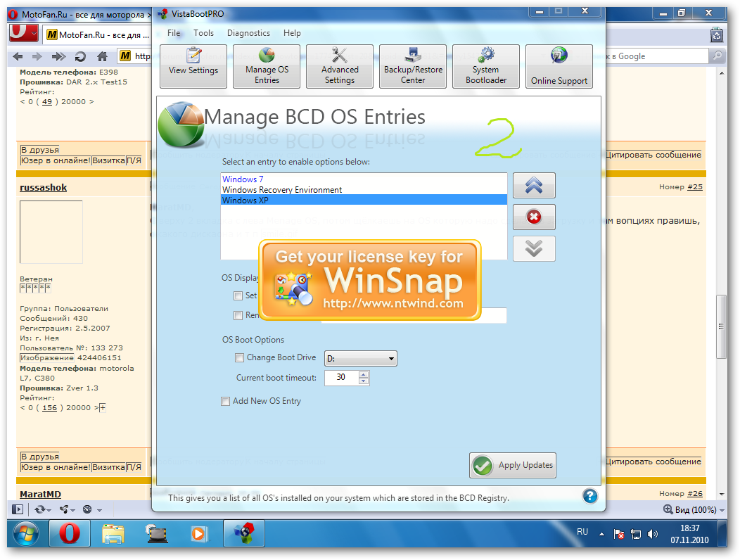Click VistaBootPRO taskbar icon
The image size is (740, 560).
click(243, 534)
